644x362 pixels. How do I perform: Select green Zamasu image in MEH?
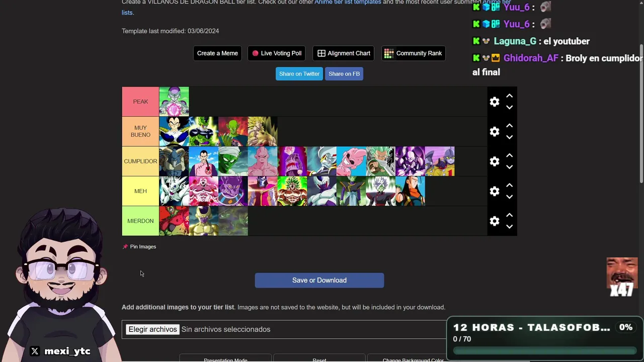click(x=351, y=191)
